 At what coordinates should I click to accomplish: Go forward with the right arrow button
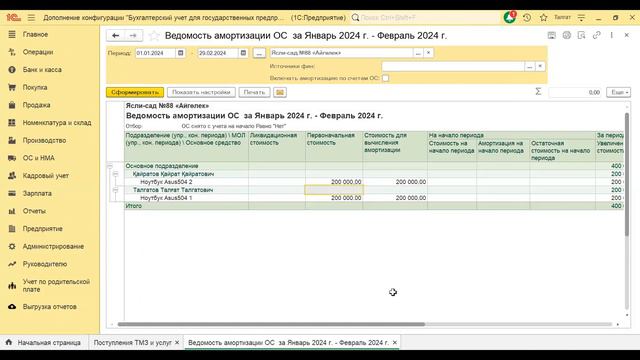click(x=133, y=36)
